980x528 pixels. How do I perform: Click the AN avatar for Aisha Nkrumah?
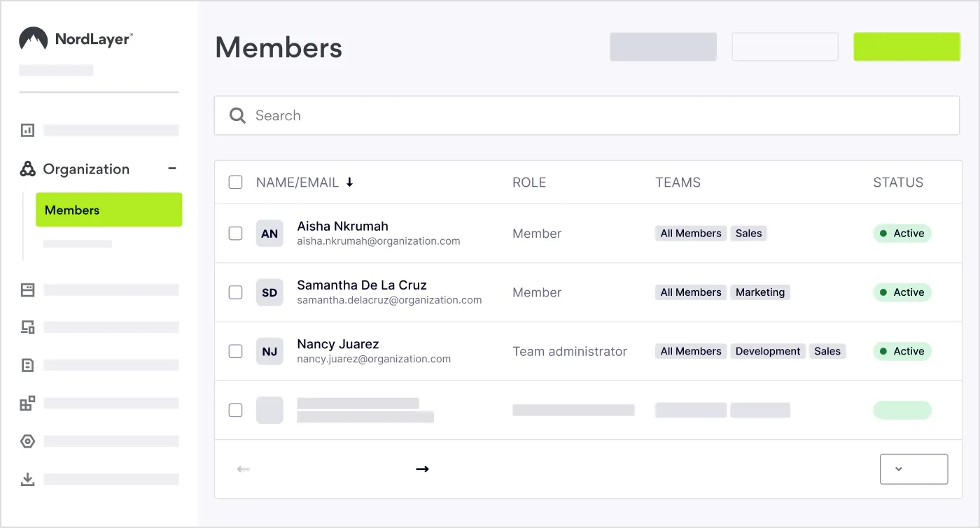269,234
